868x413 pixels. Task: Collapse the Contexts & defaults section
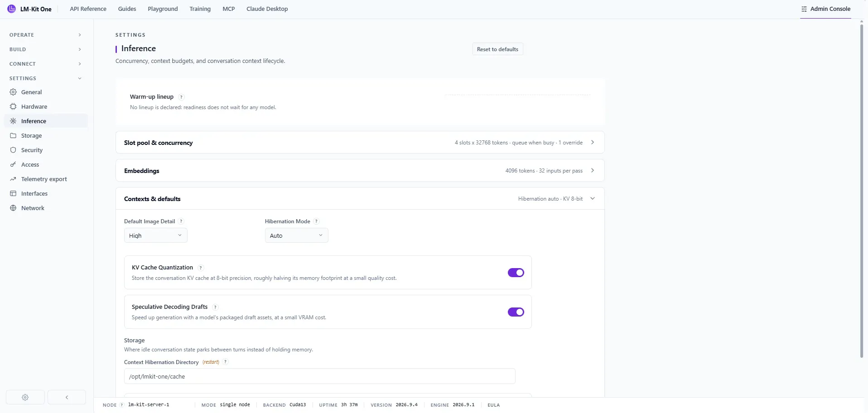(x=360, y=199)
